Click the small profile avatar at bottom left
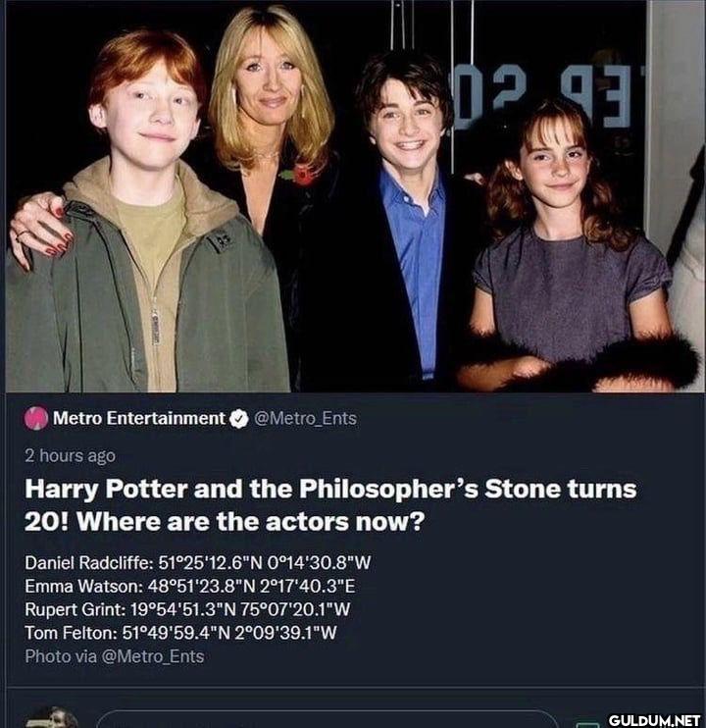The image size is (706, 728). click(x=50, y=719)
